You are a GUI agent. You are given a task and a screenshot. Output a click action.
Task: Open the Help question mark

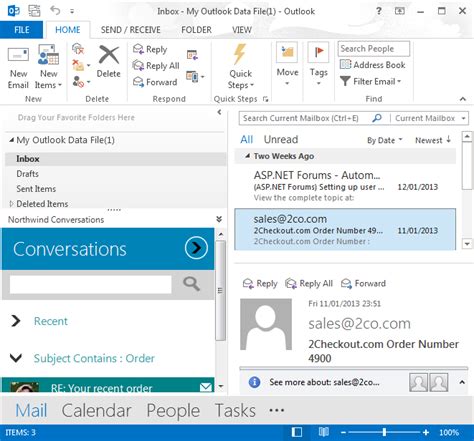[x=379, y=11]
